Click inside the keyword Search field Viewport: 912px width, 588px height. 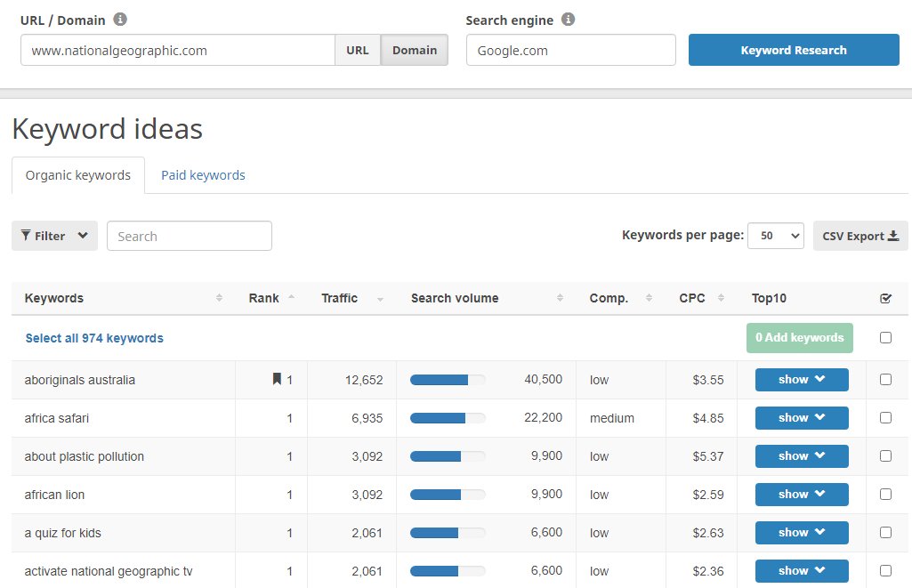tap(189, 236)
